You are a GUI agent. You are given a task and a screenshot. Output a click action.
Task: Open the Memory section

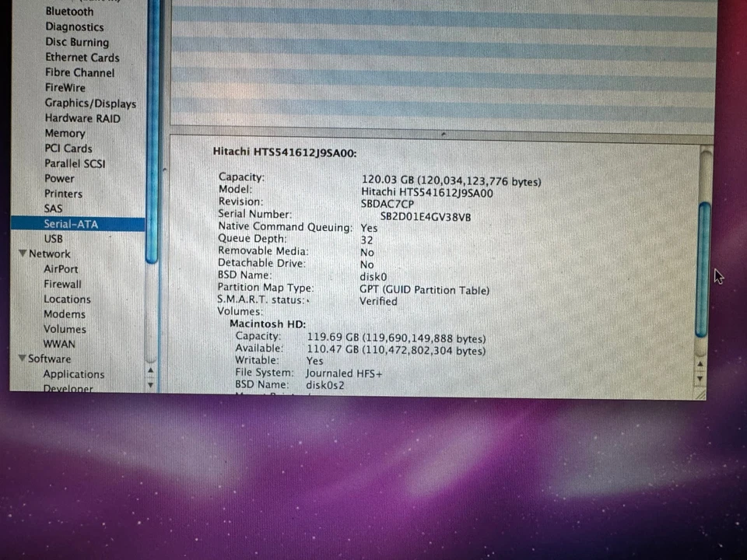pyautogui.click(x=65, y=133)
